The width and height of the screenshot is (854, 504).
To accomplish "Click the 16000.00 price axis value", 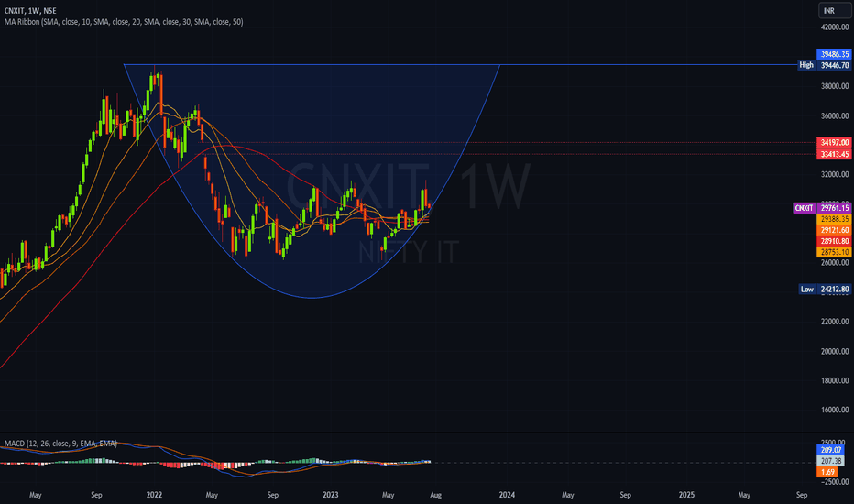I will tap(835, 410).
